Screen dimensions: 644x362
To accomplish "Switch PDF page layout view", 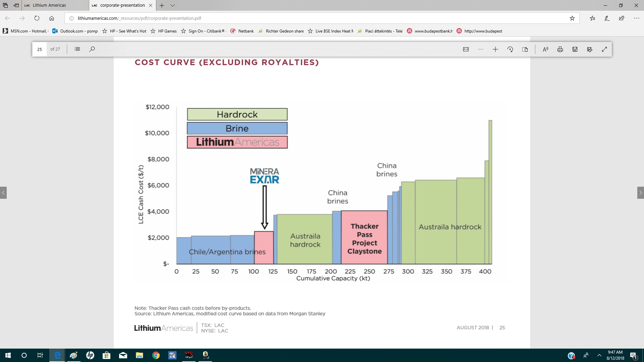I will (x=525, y=49).
